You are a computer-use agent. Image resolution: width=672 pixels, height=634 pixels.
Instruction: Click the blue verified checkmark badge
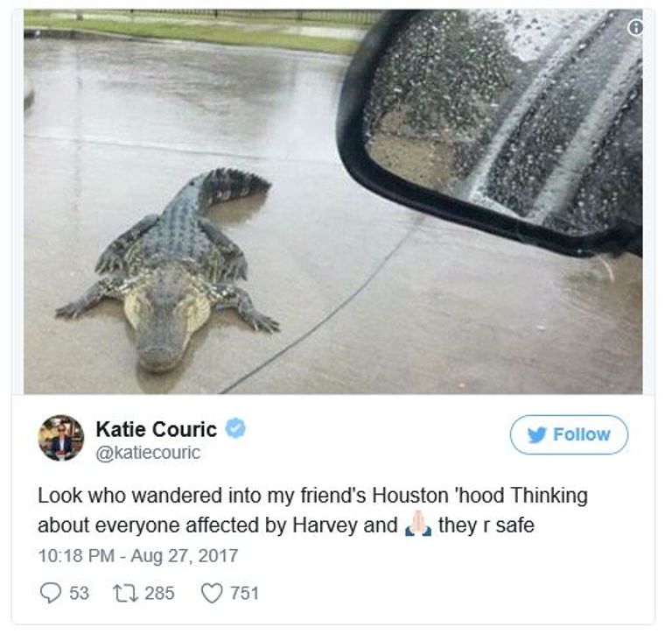235,428
